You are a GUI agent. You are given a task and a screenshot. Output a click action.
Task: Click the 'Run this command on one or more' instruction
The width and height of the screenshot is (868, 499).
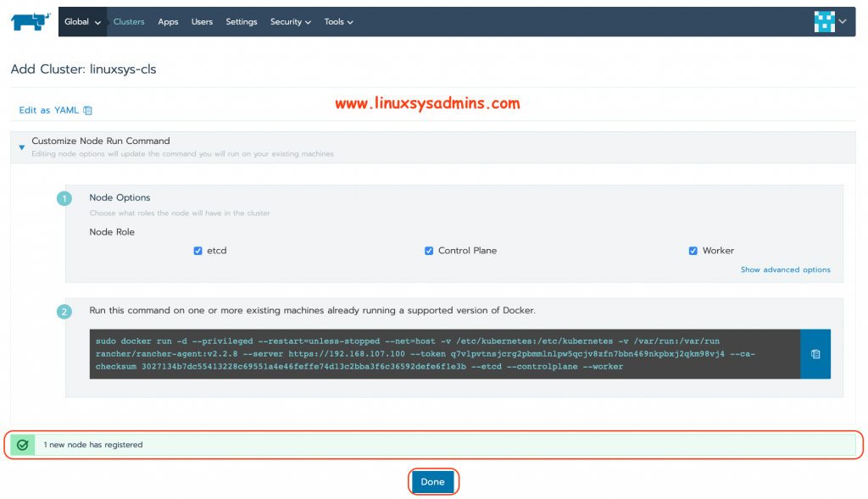312,310
